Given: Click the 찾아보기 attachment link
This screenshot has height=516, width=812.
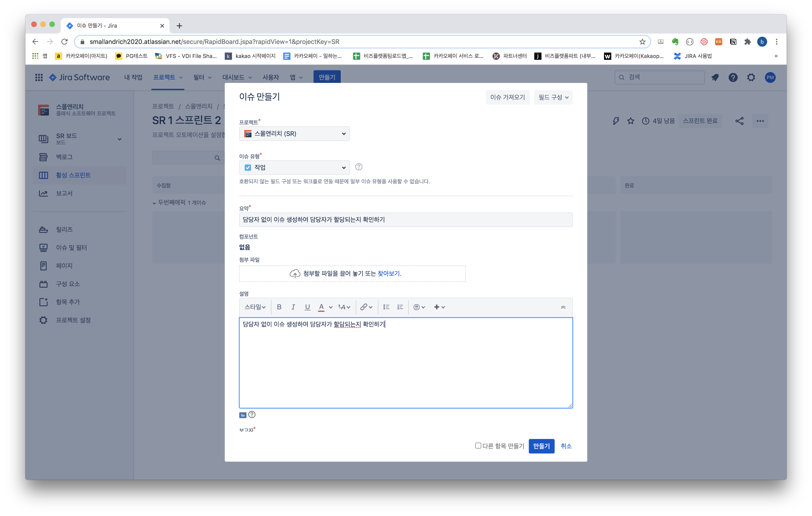Looking at the screenshot, I should pos(389,273).
